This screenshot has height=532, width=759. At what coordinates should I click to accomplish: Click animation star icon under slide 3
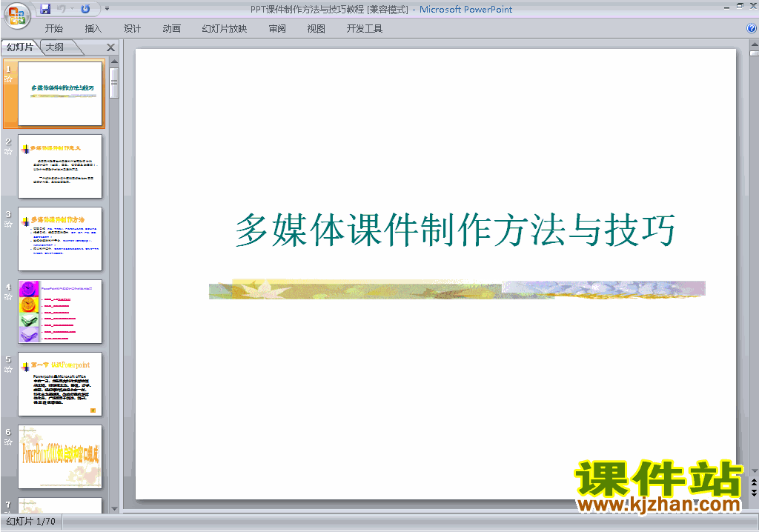[8, 224]
